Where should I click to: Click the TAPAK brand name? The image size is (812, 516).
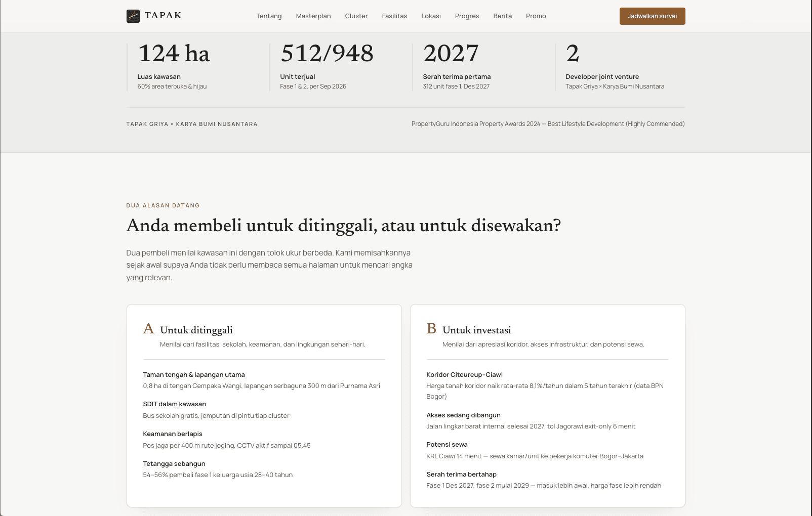click(x=163, y=16)
